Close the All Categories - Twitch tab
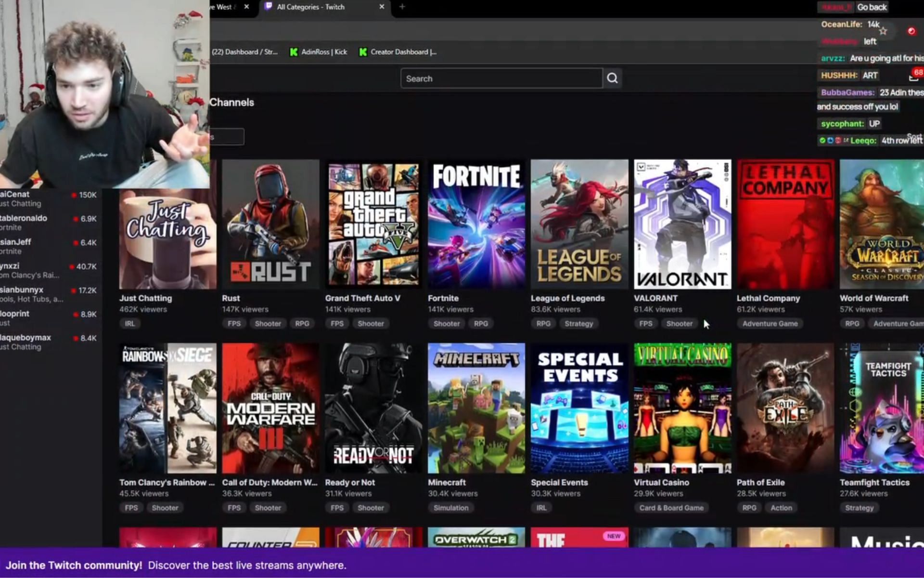This screenshot has height=578, width=924. coord(382,7)
